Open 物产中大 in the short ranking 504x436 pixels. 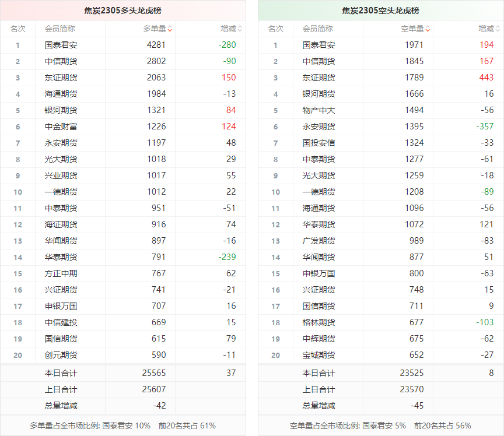318,110
